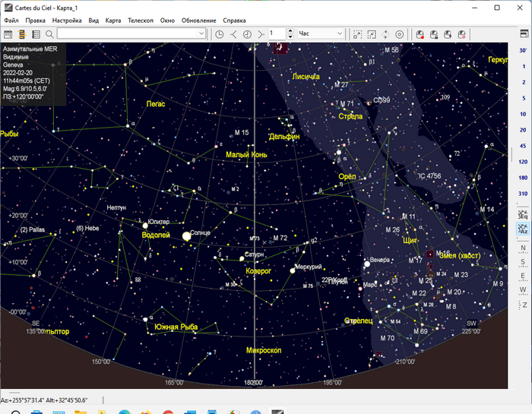Step time forward with right arrow

[261, 34]
